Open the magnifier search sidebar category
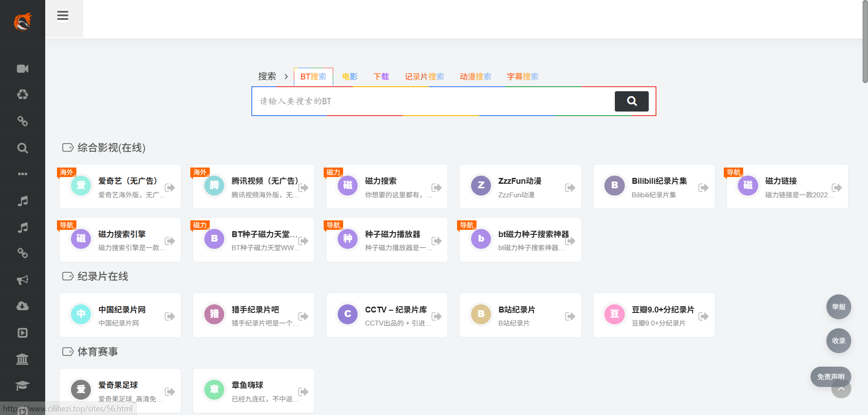Viewport: 868px width, 415px height. [23, 148]
